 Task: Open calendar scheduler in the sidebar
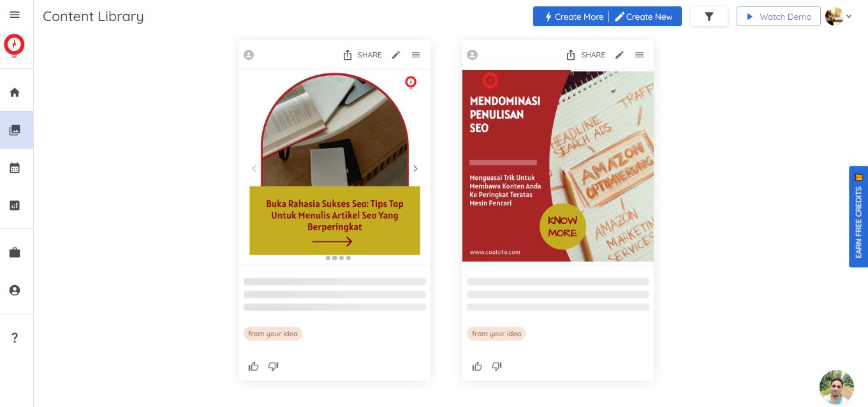click(15, 168)
